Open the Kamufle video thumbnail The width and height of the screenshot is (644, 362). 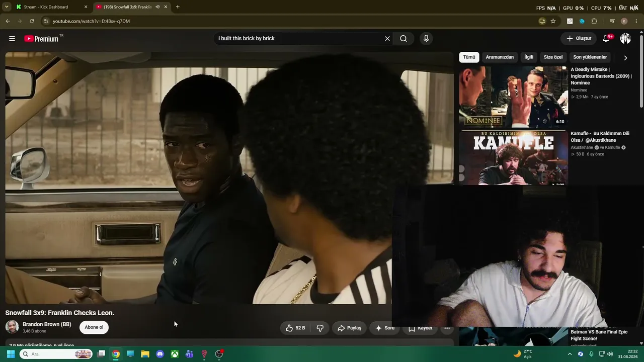[x=513, y=158]
